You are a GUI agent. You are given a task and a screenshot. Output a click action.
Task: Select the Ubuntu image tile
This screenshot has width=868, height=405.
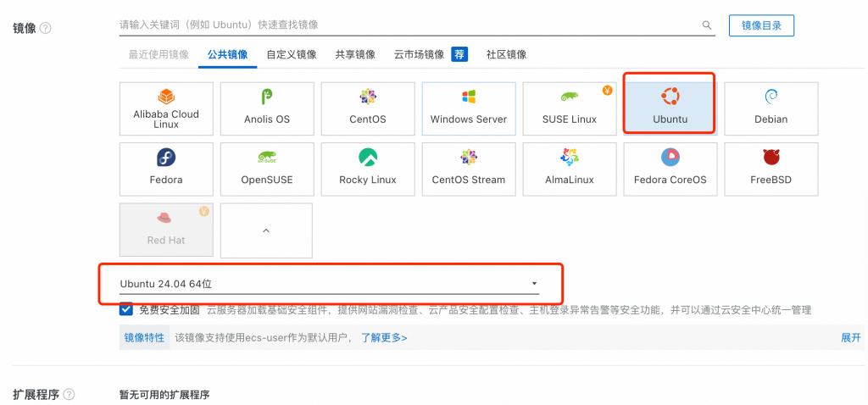pyautogui.click(x=670, y=107)
